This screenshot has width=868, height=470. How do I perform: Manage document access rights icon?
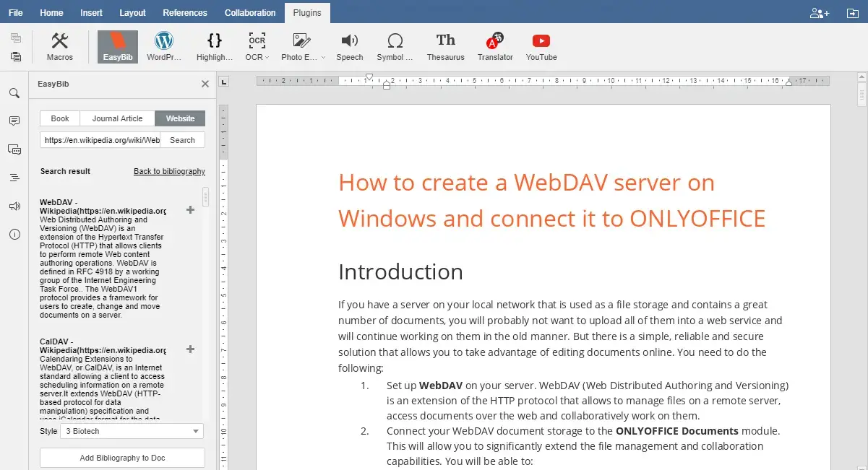point(820,12)
